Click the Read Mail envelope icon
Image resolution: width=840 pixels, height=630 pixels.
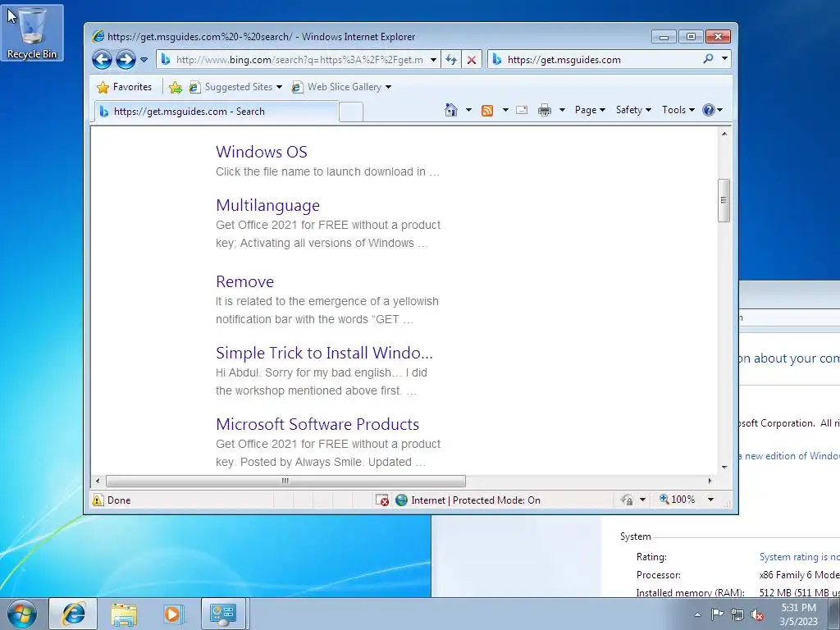tap(522, 110)
